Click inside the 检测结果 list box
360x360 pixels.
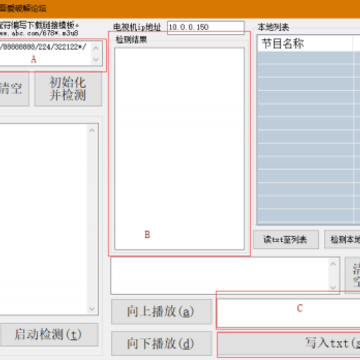point(179,149)
